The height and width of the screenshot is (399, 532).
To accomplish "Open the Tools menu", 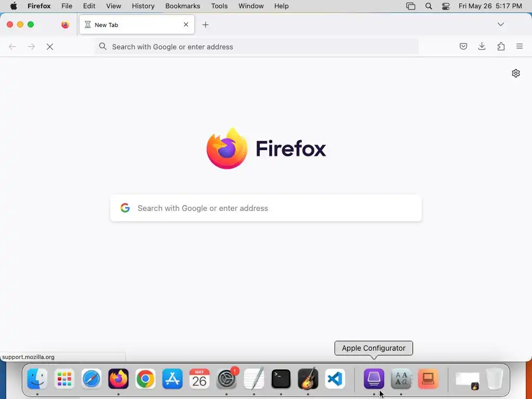I will (219, 6).
